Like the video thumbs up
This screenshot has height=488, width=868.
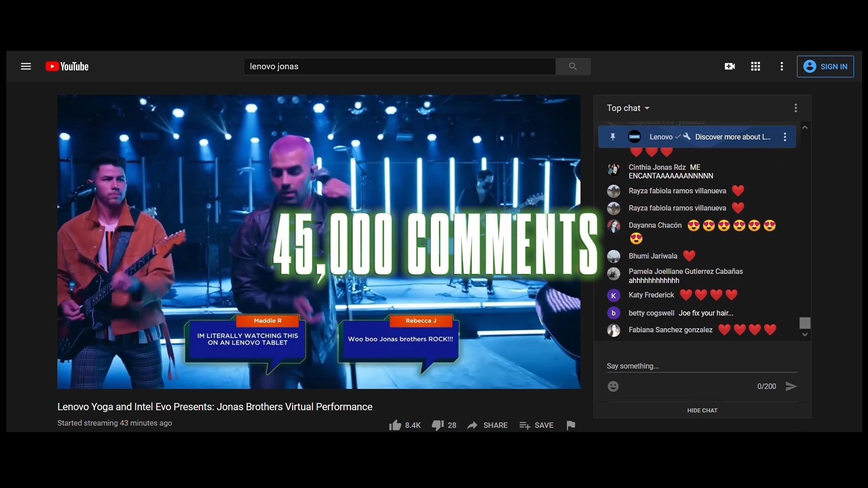click(x=395, y=425)
